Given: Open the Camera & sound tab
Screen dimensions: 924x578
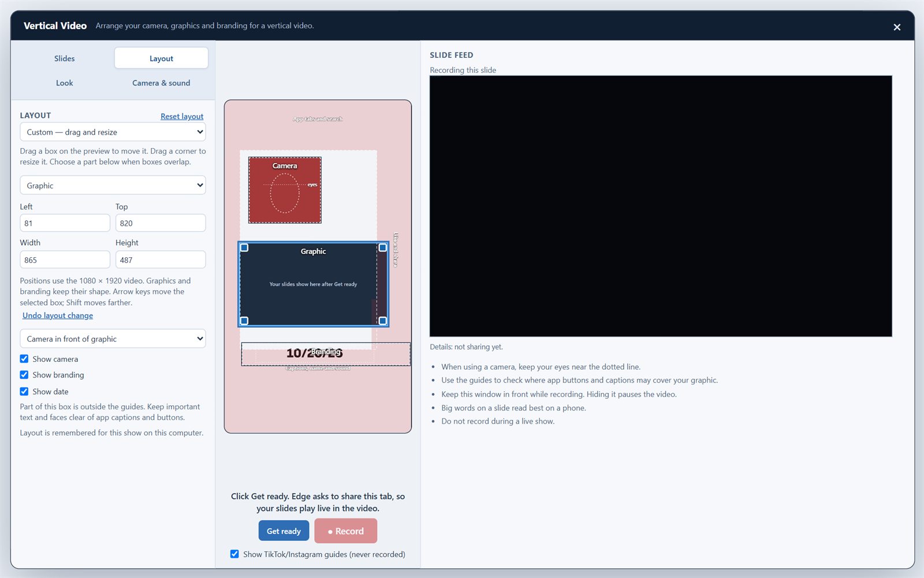Looking at the screenshot, I should pyautogui.click(x=161, y=83).
